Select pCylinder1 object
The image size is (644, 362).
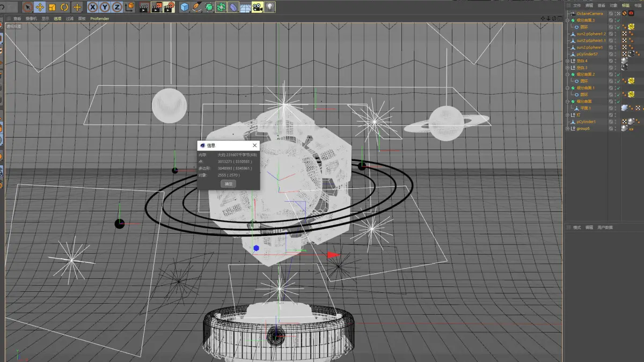[587, 122]
